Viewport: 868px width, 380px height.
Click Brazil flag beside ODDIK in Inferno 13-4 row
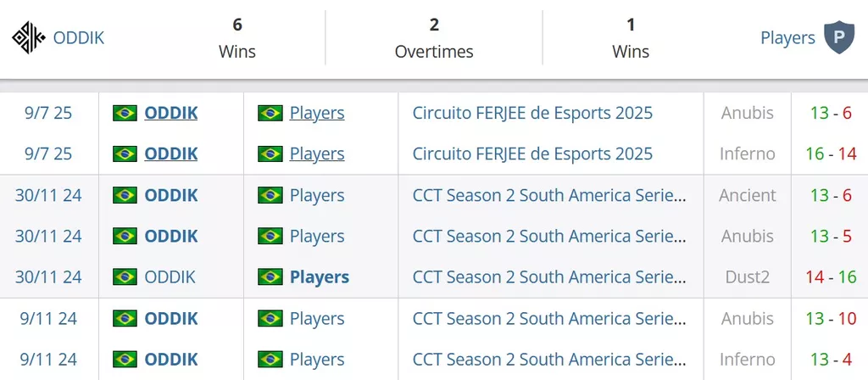coord(125,359)
